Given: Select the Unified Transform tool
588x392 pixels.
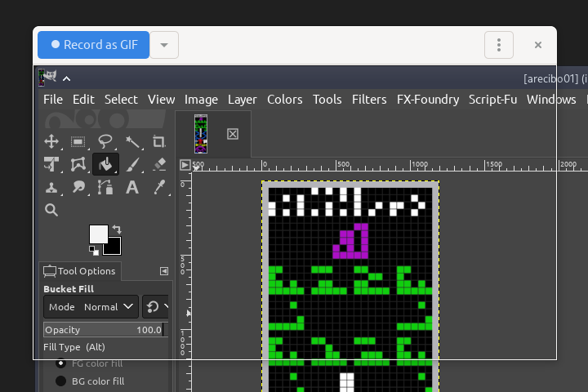Looking at the screenshot, I should tap(51, 164).
